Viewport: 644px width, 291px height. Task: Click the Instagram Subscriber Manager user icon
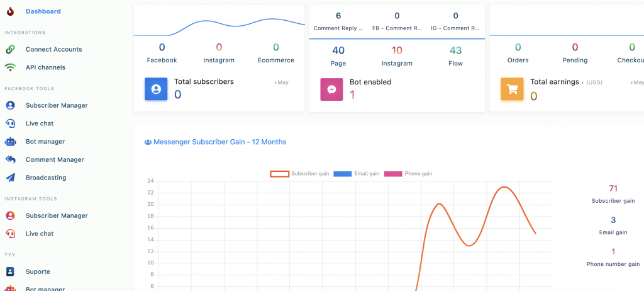10,215
